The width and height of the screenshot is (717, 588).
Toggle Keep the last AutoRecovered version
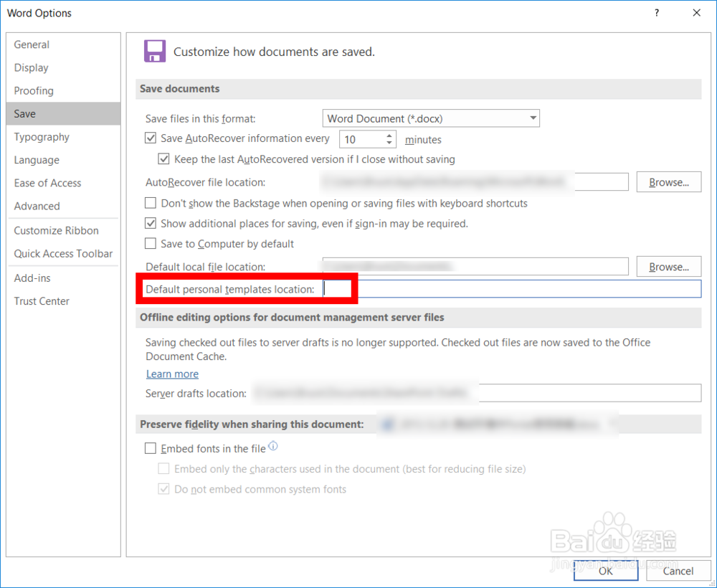[x=163, y=159]
